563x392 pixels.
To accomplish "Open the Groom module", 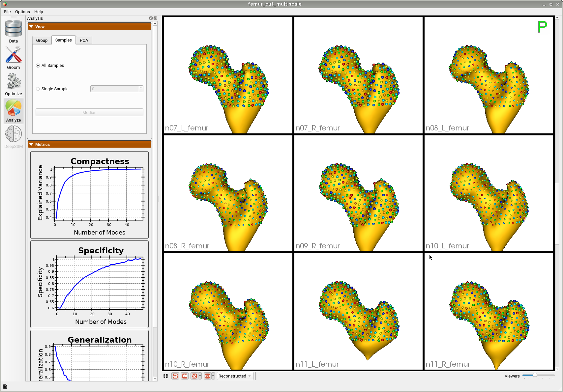I will pyautogui.click(x=14, y=58).
